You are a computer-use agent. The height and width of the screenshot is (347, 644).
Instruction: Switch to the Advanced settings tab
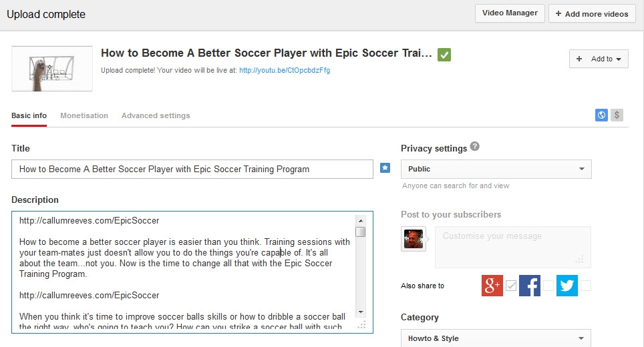tap(156, 115)
